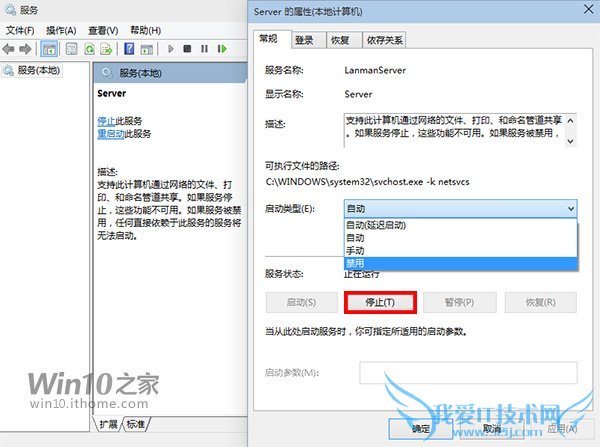Close the Server properties dialog

point(589,9)
